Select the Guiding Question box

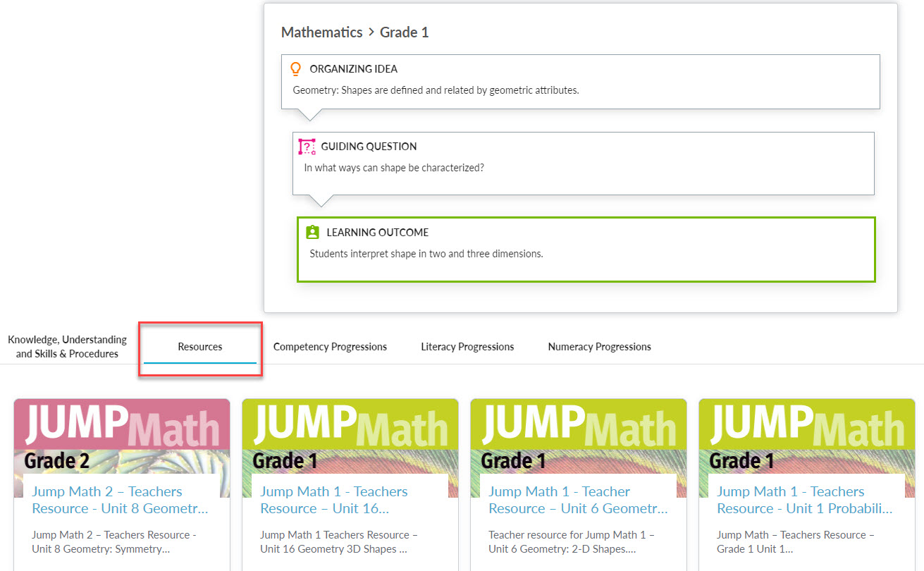pyautogui.click(x=584, y=164)
